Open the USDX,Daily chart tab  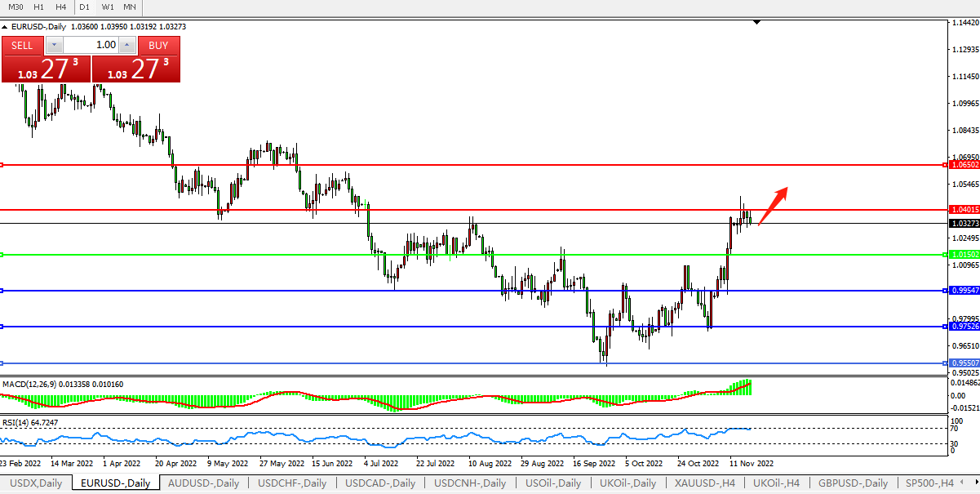(35, 483)
